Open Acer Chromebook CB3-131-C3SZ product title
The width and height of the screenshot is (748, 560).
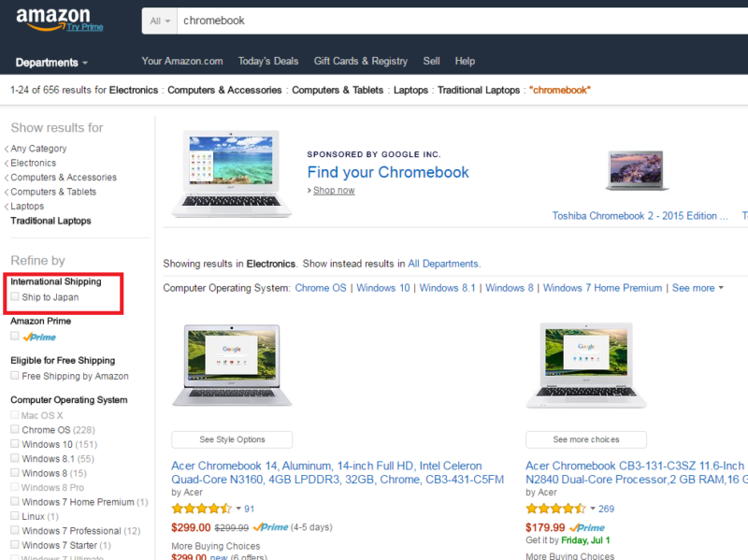click(637, 473)
